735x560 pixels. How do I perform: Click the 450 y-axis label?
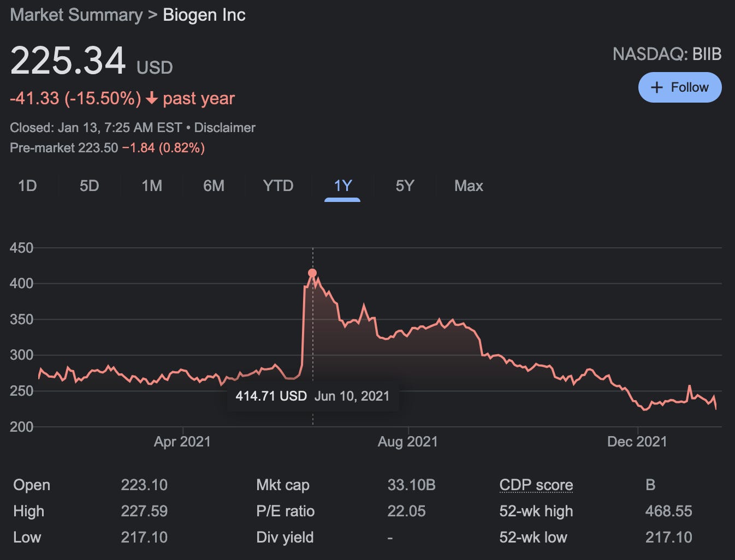(x=21, y=248)
